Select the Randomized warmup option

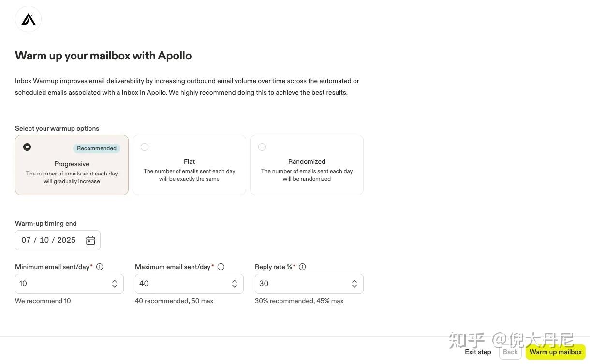coord(262,146)
